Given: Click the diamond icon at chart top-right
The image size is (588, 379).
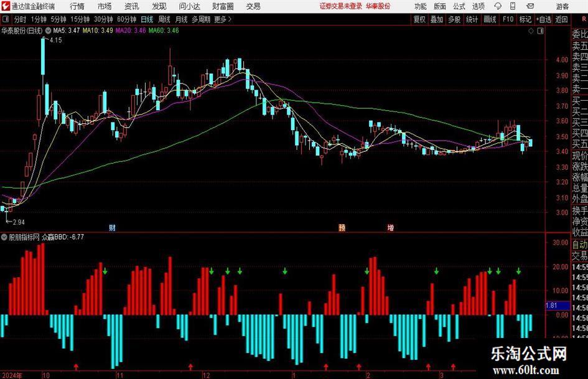Looking at the screenshot, I should tap(531, 31).
